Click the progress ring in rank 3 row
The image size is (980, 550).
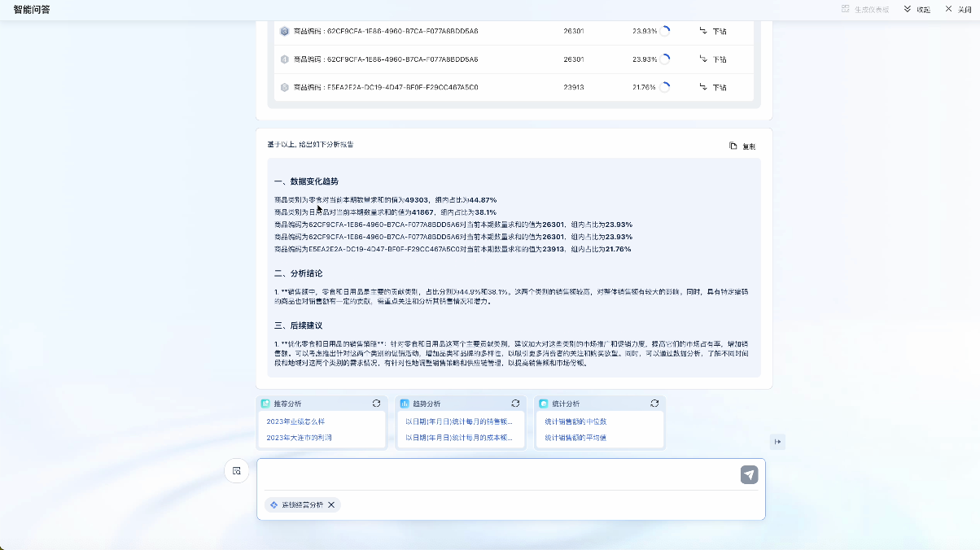[665, 31]
